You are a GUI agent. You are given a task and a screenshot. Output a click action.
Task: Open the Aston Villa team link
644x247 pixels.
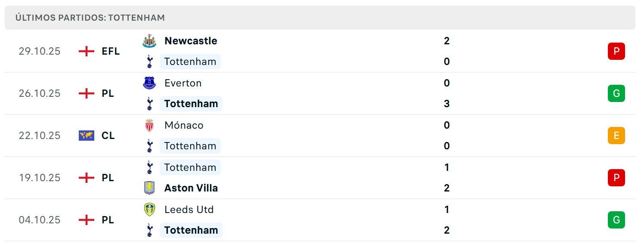(191, 188)
